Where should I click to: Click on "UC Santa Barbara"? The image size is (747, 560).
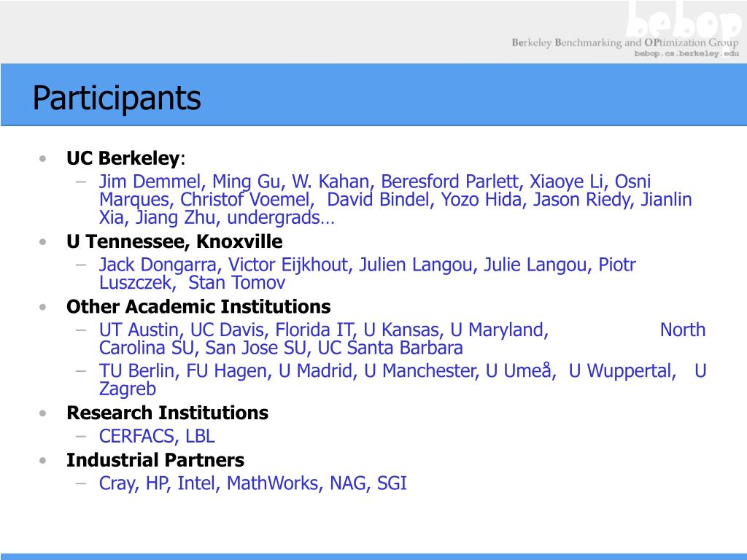[x=390, y=348]
